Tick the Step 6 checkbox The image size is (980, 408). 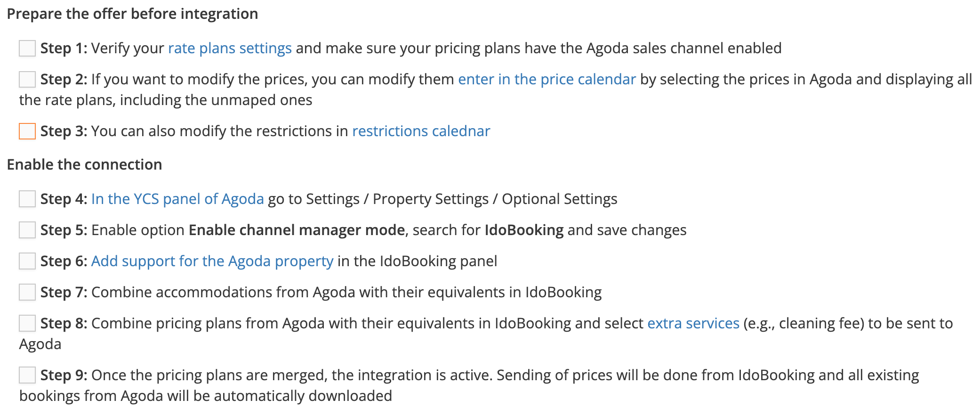point(27,261)
